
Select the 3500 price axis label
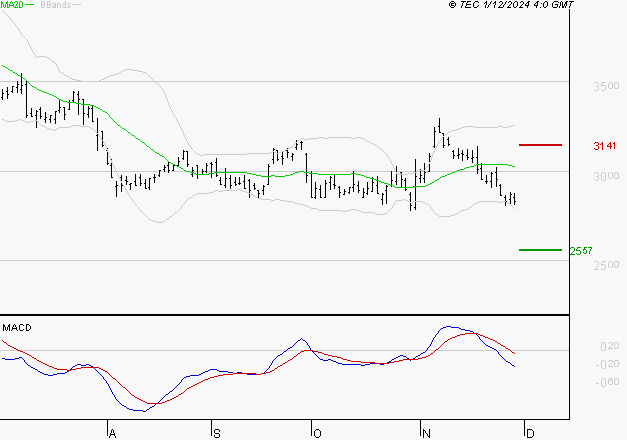pos(604,88)
